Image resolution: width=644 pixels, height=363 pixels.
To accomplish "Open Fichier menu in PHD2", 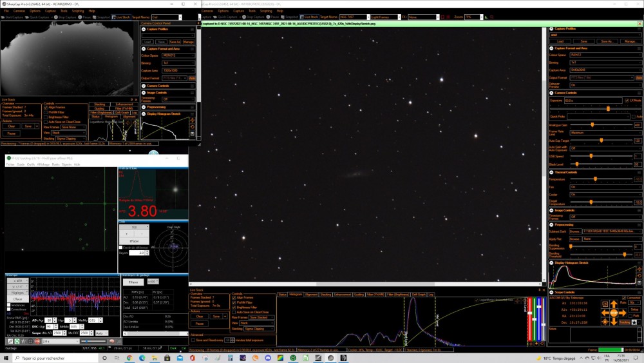I will (x=10, y=164).
